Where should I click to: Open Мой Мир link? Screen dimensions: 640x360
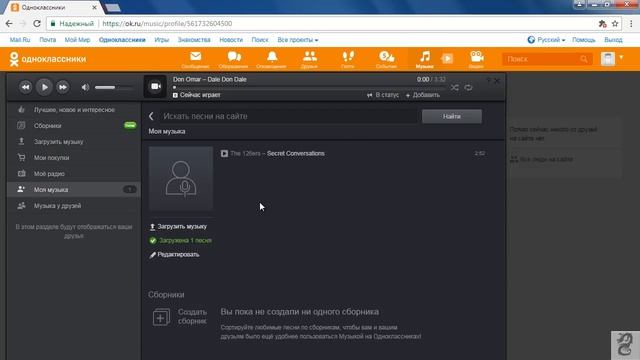77,40
